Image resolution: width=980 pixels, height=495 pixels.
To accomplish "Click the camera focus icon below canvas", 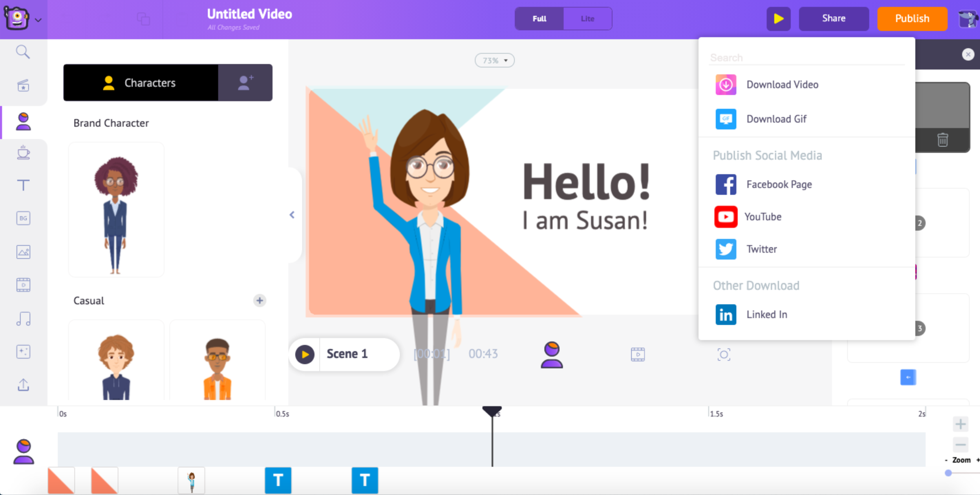I will tap(724, 354).
